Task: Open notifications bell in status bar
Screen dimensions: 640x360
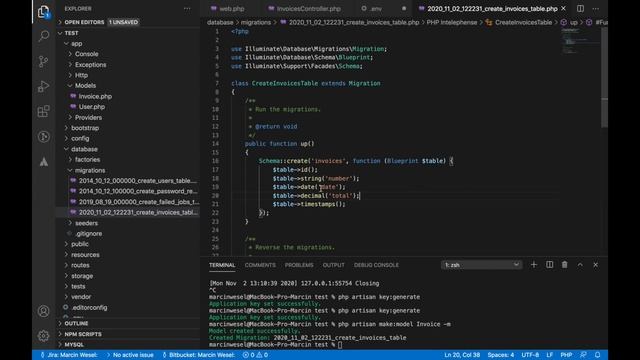Action: [x=598, y=355]
